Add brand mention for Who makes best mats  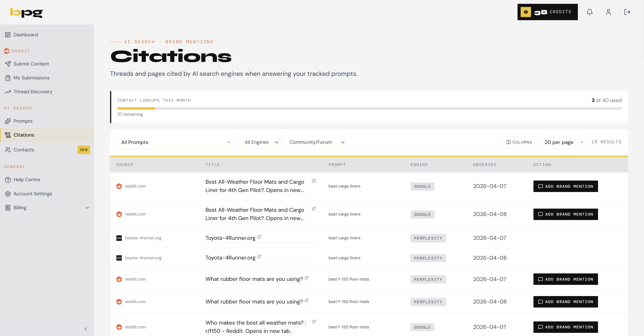[566, 327]
